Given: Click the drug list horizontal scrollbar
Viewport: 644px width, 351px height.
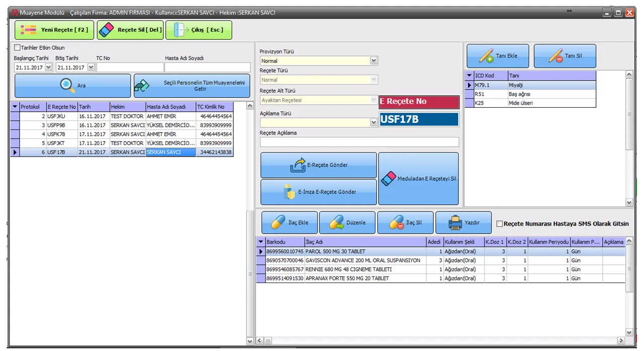Looking at the screenshot, I should click(441, 341).
